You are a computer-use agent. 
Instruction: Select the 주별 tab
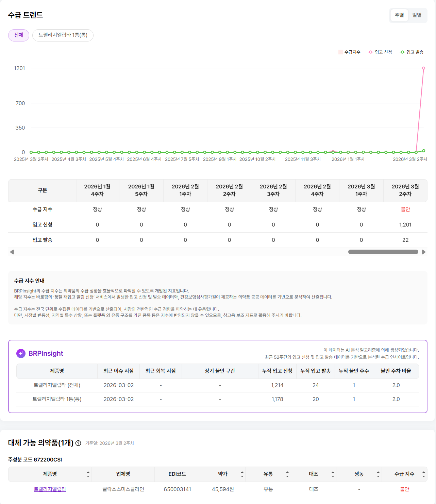(399, 15)
